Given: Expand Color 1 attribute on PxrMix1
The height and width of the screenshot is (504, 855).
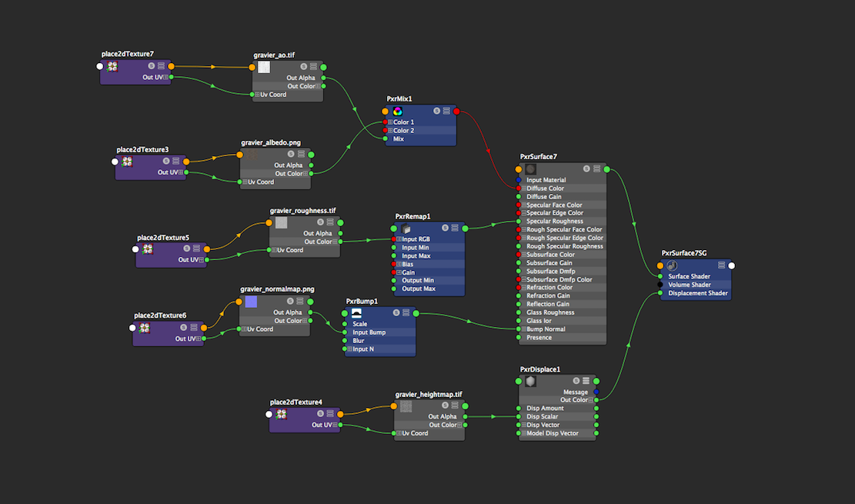Looking at the screenshot, I should pos(390,122).
